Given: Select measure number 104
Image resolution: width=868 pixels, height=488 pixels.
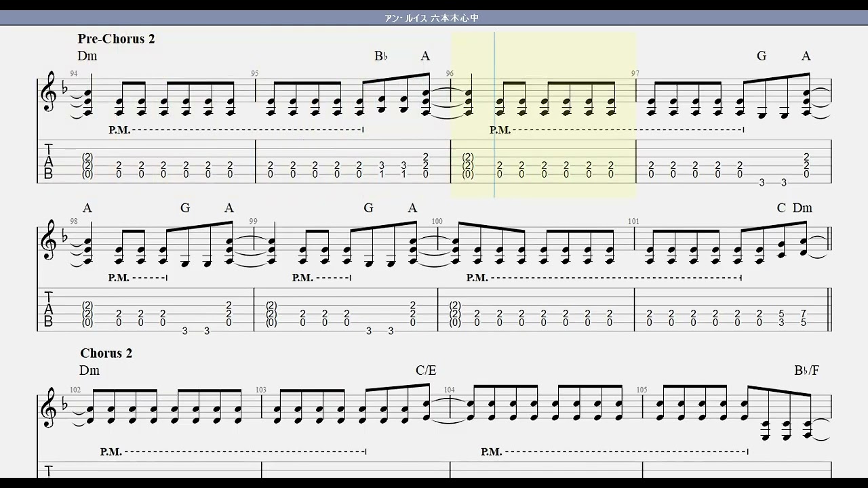Looking at the screenshot, I should (x=449, y=390).
